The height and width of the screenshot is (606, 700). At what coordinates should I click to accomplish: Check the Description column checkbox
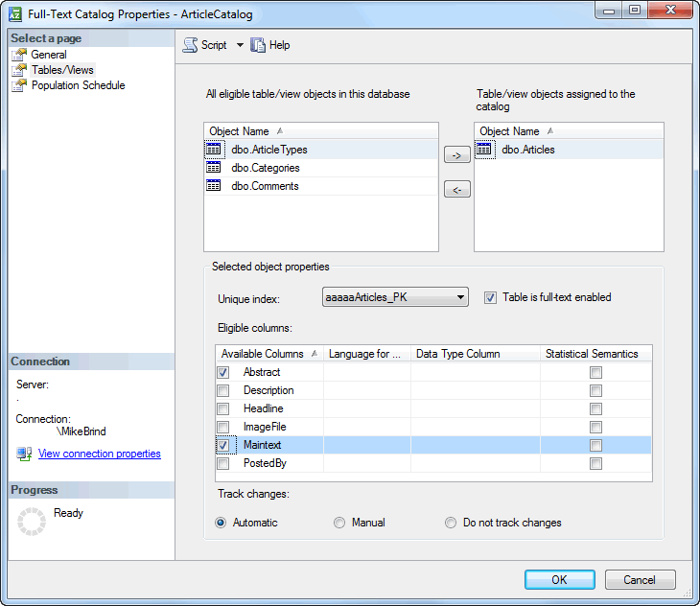click(x=223, y=390)
